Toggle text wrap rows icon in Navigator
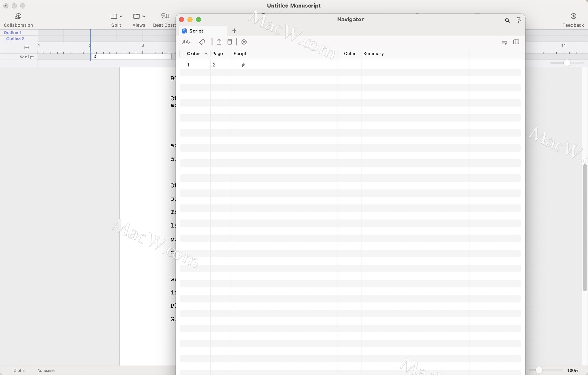Viewport: 588px width, 375px height. click(504, 42)
